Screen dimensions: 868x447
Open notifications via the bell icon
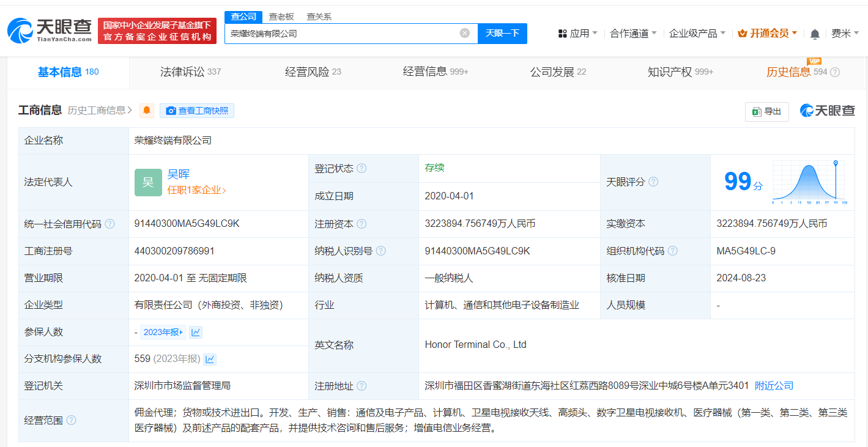[x=814, y=33]
